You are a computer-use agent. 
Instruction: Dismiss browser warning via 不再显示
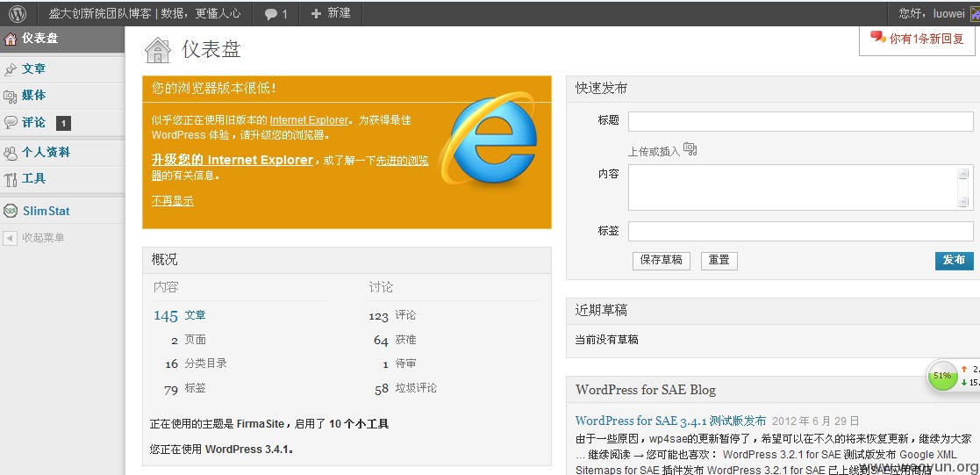[173, 201]
